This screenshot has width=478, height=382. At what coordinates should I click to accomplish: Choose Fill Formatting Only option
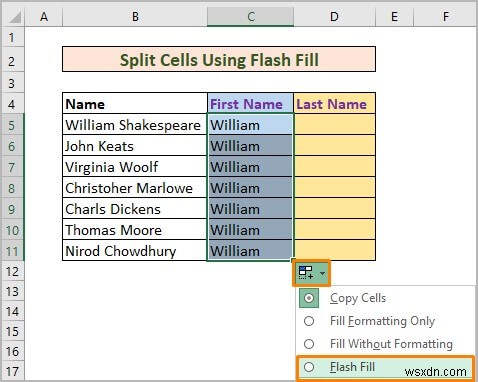[382, 321]
